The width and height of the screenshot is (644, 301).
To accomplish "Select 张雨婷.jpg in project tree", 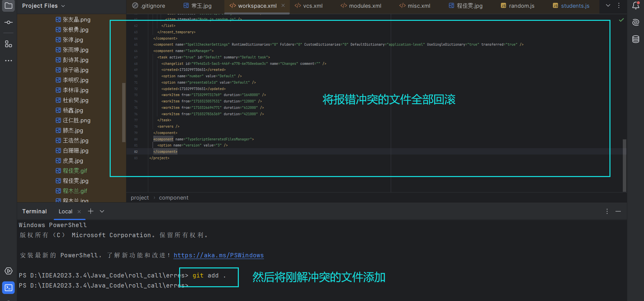I will coord(72,50).
